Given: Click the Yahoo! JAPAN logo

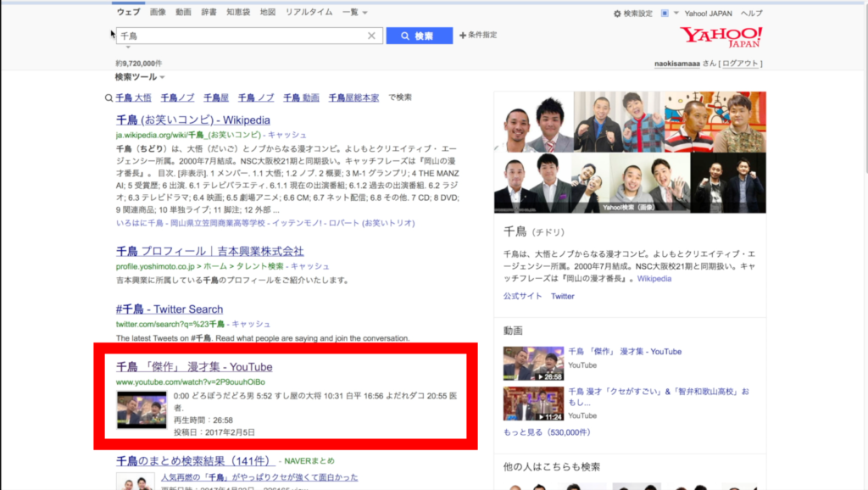Looking at the screenshot, I should click(x=721, y=37).
